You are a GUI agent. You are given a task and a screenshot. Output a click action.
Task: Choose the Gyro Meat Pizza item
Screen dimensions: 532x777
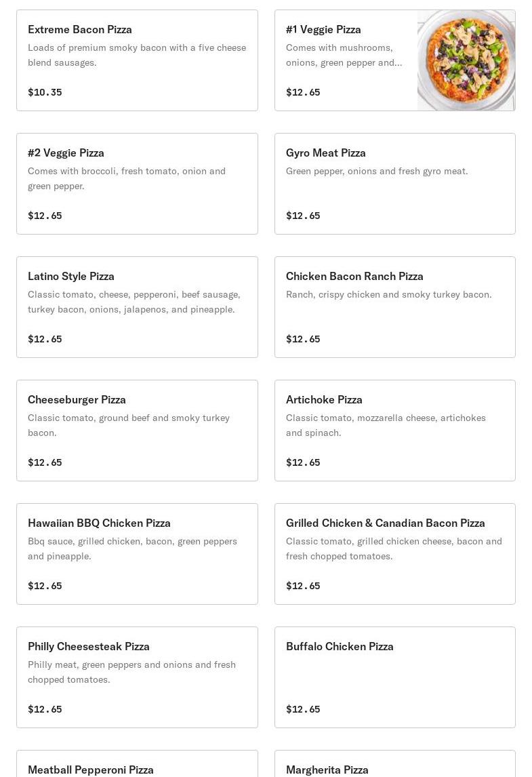[395, 184]
